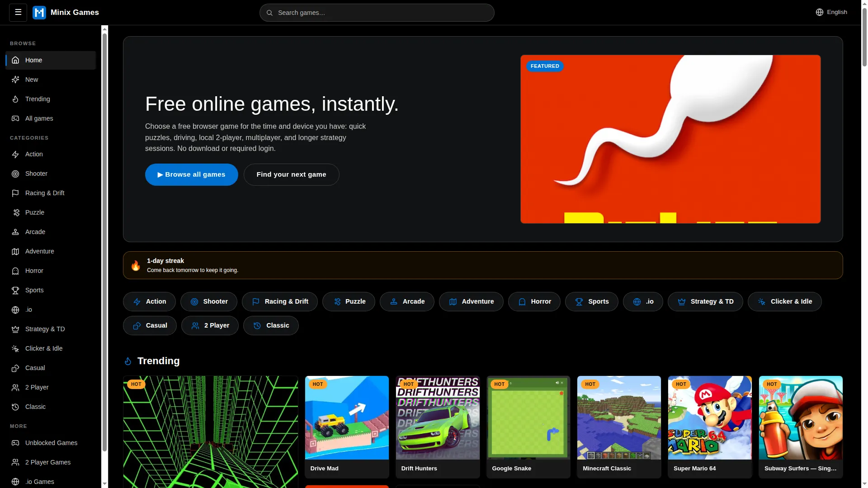Open the Drive Mad game card
The width and height of the screenshot is (868, 488).
tap(347, 427)
